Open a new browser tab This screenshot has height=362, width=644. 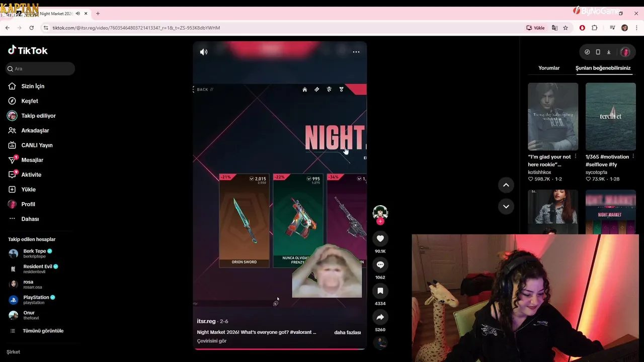98,14
